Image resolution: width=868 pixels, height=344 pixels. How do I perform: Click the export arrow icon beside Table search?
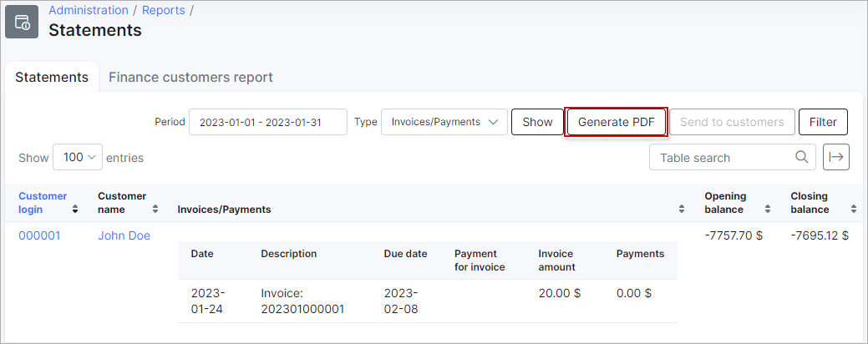(x=836, y=157)
